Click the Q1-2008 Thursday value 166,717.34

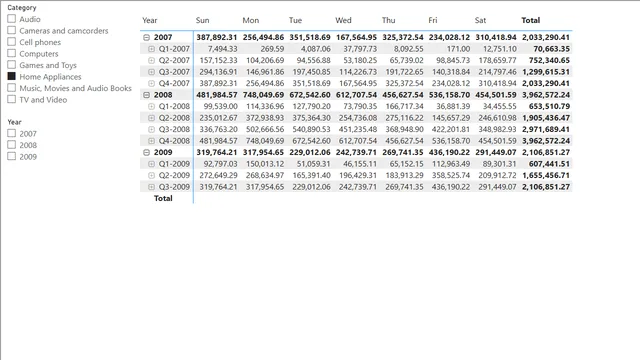(404, 106)
